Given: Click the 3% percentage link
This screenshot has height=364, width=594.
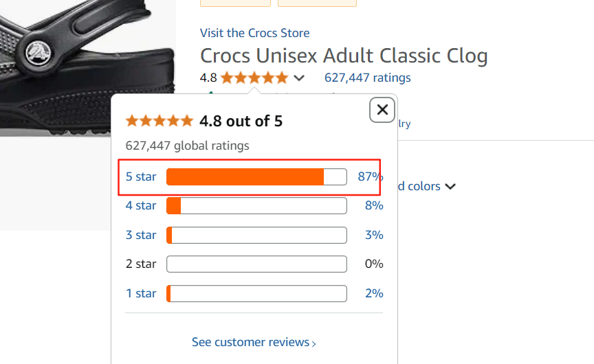Looking at the screenshot, I should click(374, 235).
